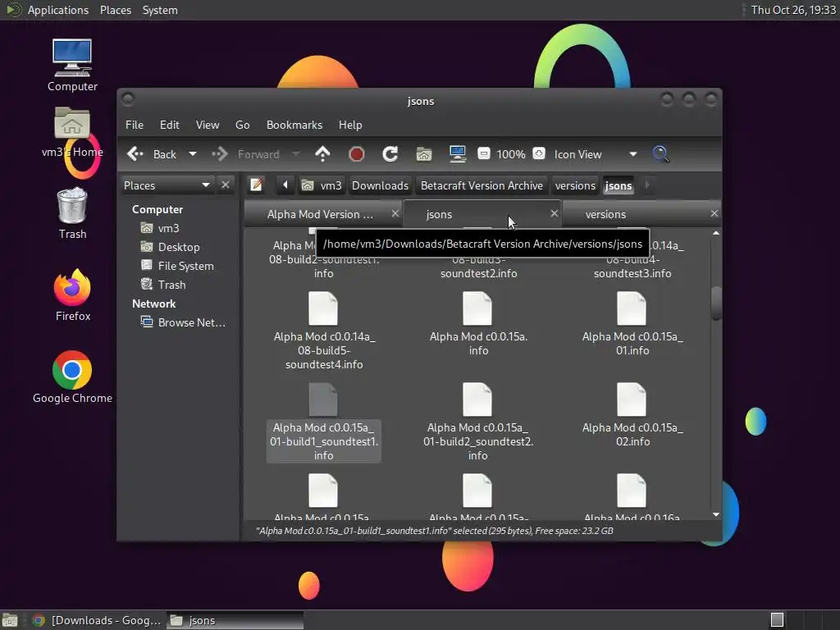Open the Computer desktop icon
The image size is (840, 630).
pyautogui.click(x=72, y=66)
